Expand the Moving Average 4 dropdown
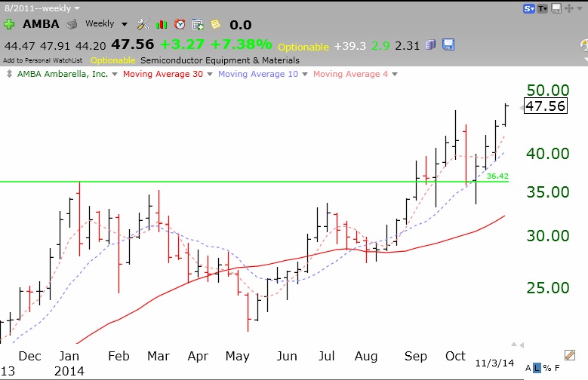This screenshot has width=588, height=380. click(395, 74)
